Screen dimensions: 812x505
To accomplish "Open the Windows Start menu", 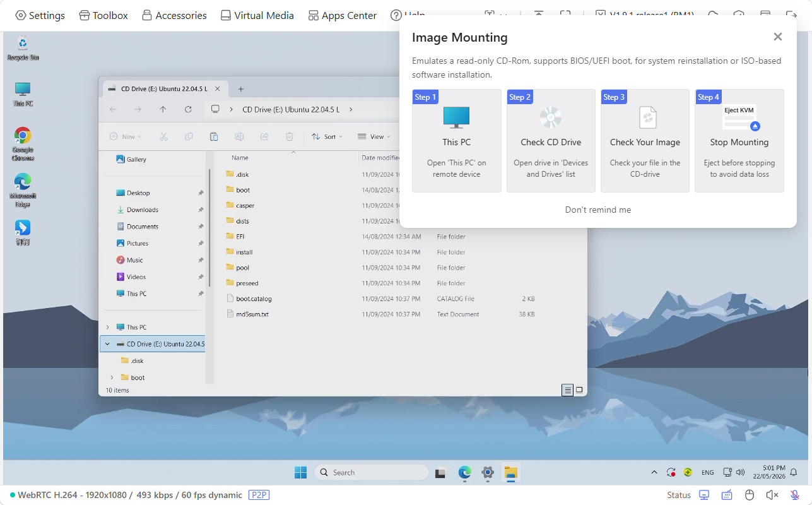I will point(300,472).
